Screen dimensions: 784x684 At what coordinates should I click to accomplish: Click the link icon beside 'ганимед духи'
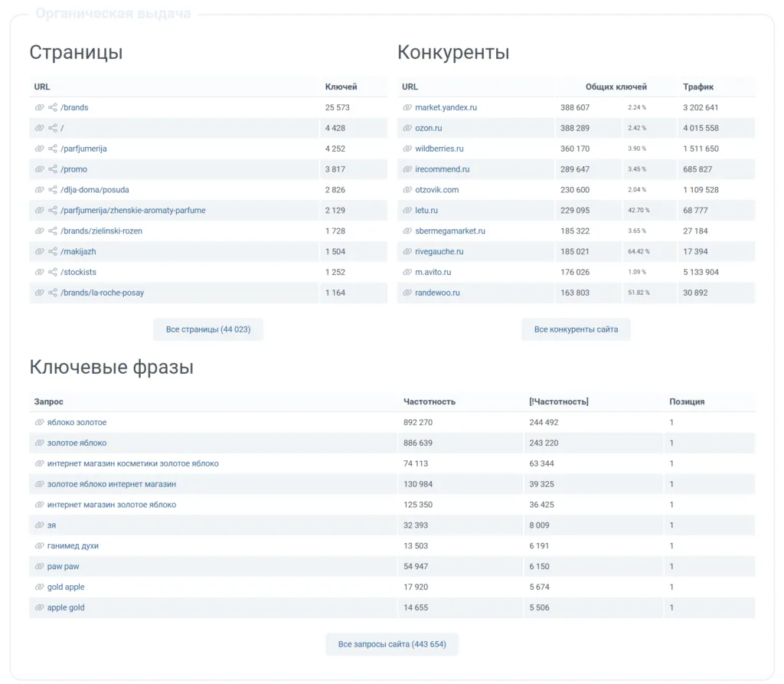click(40, 546)
